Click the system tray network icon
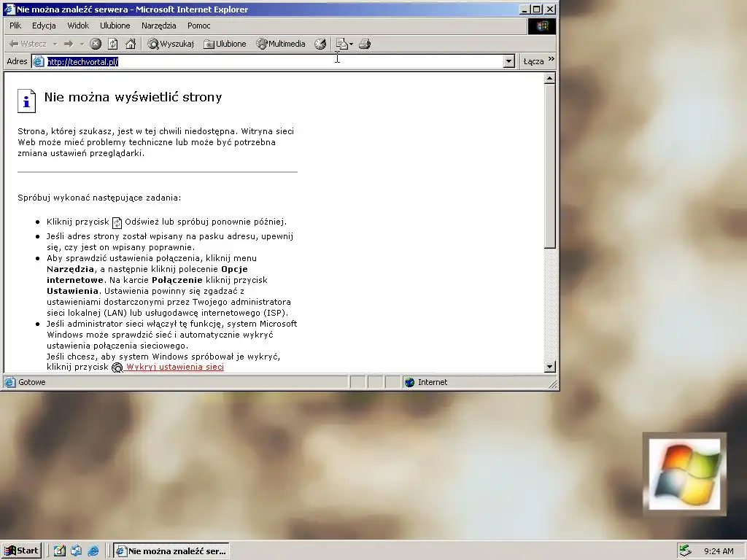This screenshot has height=560, width=747. tap(685, 551)
